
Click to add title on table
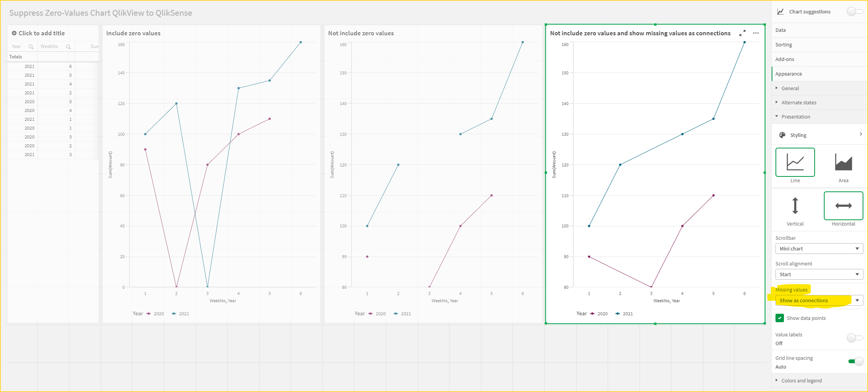point(41,33)
